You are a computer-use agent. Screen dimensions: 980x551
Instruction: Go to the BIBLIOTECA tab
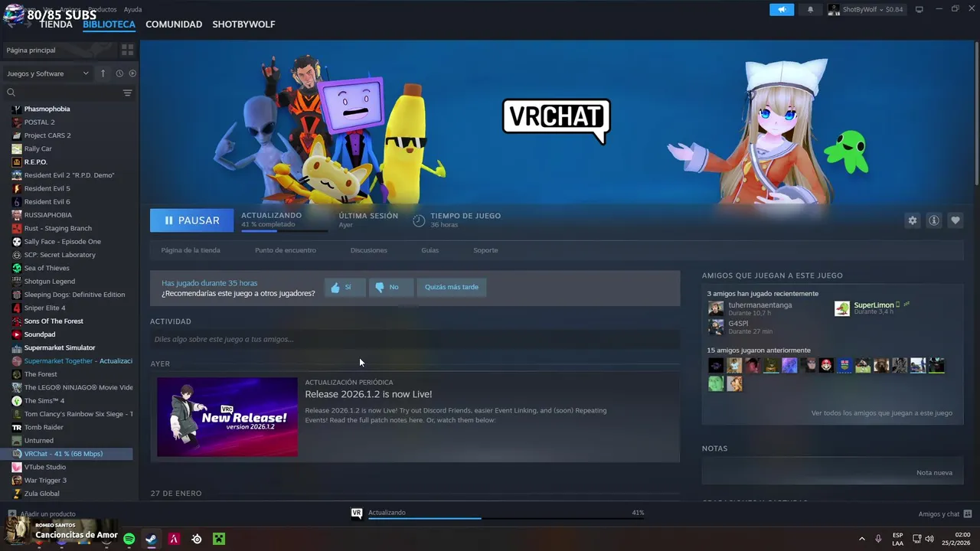click(109, 24)
